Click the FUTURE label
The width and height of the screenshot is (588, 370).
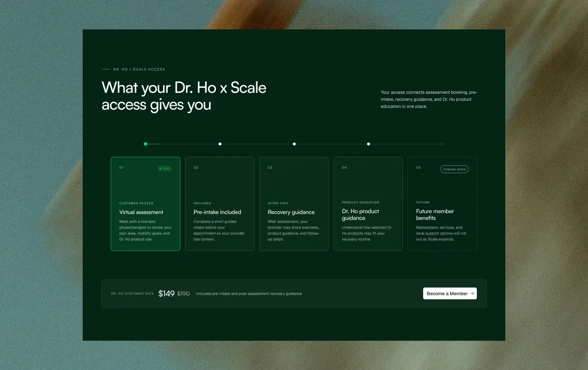423,202
